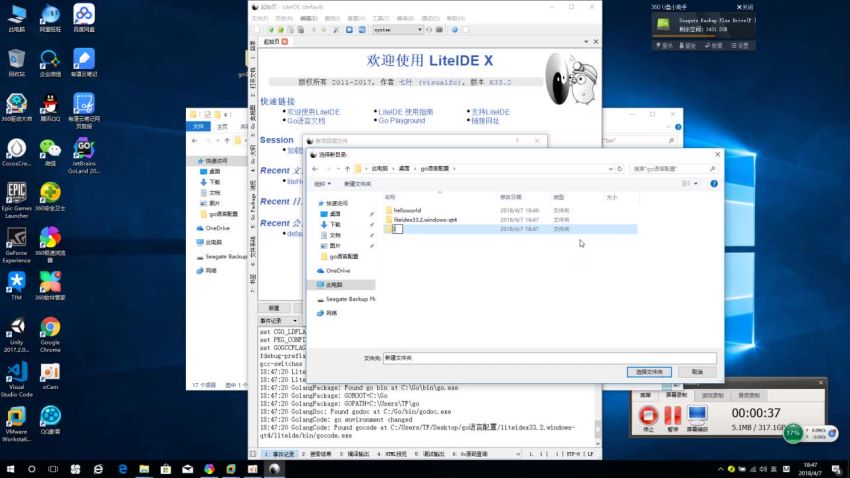Screen dimensions: 850x478
Task: Open the Epic Games Launcher desktop icon
Action: tap(16, 200)
